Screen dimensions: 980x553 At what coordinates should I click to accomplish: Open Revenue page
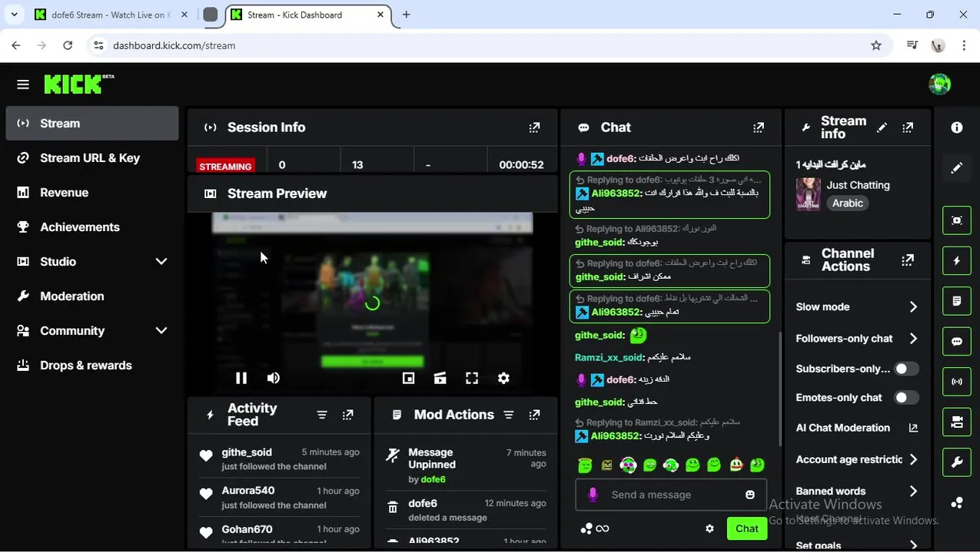[92, 193]
